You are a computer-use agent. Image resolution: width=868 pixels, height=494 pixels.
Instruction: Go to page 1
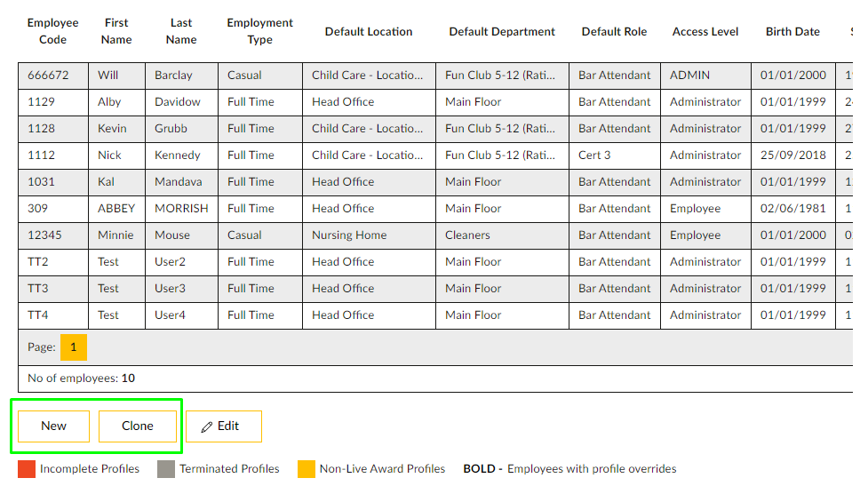[x=74, y=347]
